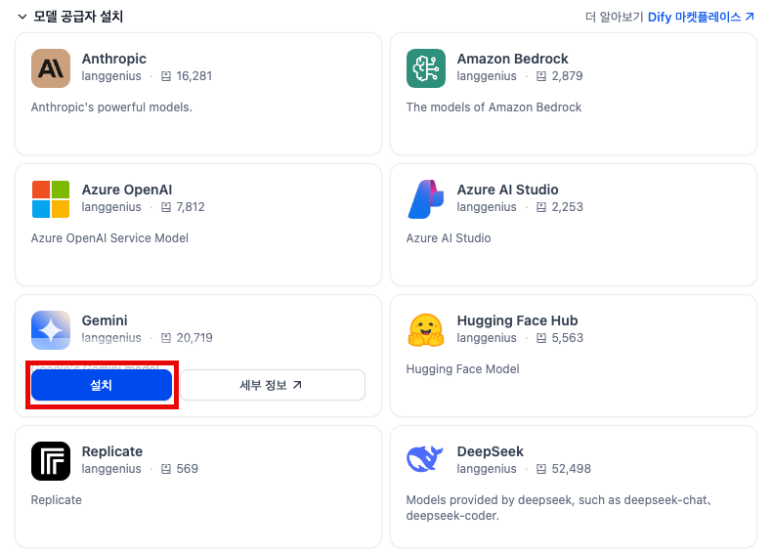
Task: Open the Dify 마켓플레이스 link
Action: (x=701, y=17)
